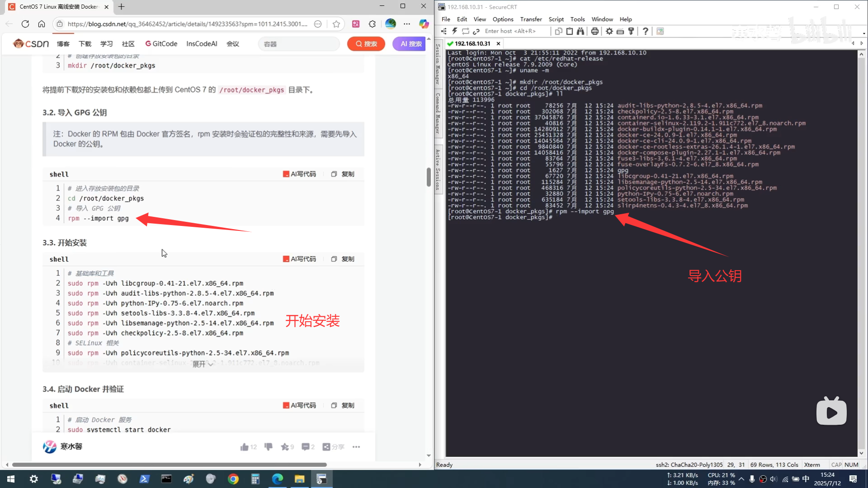Toggle the thumbs-down dislike icon
Viewport: 868px width, 488px height.
pos(269,447)
